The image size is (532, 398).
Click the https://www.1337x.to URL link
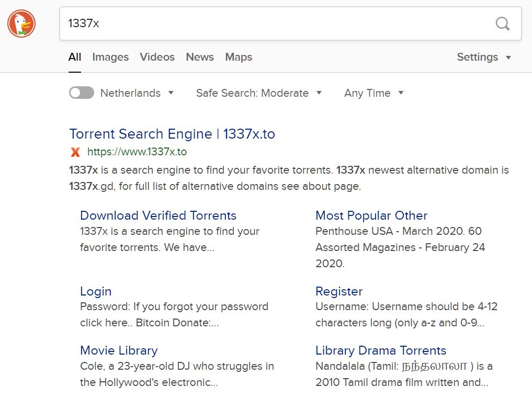click(x=137, y=152)
